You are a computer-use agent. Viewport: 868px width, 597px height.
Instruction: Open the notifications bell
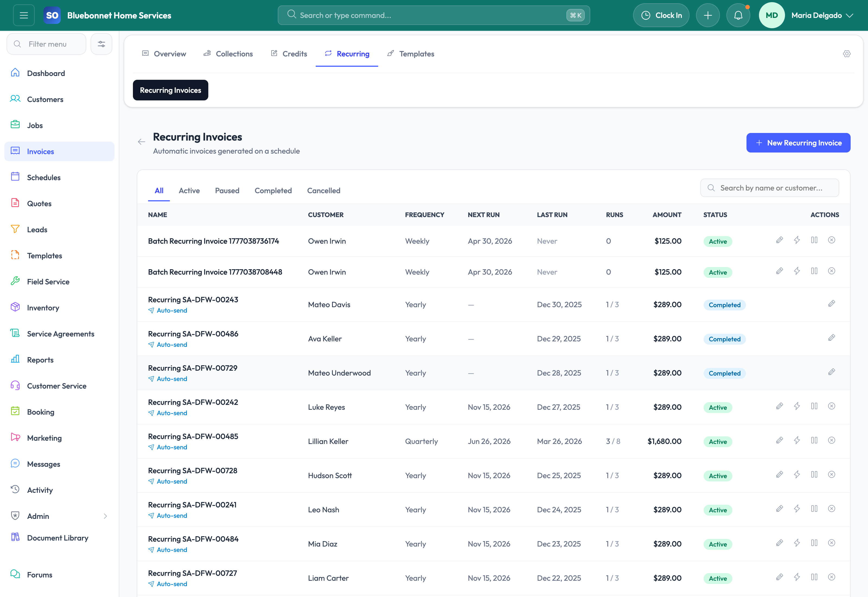pyautogui.click(x=738, y=15)
